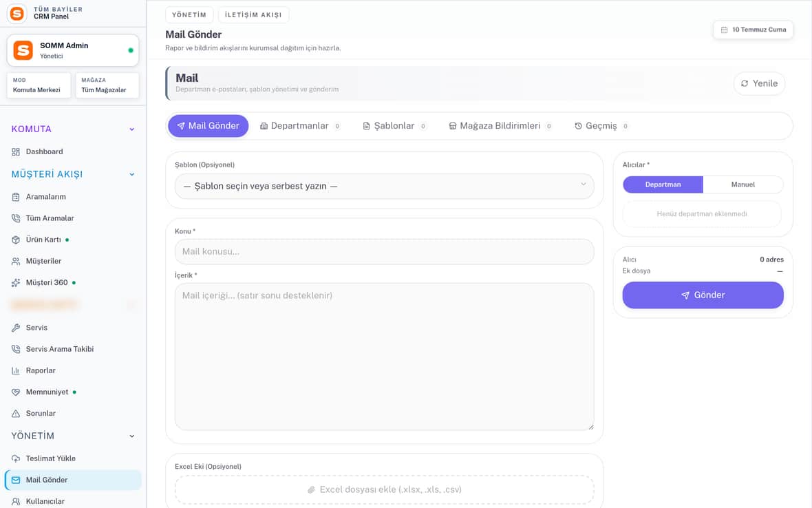Open Servis wrench icon
812x508 pixels.
16,328
